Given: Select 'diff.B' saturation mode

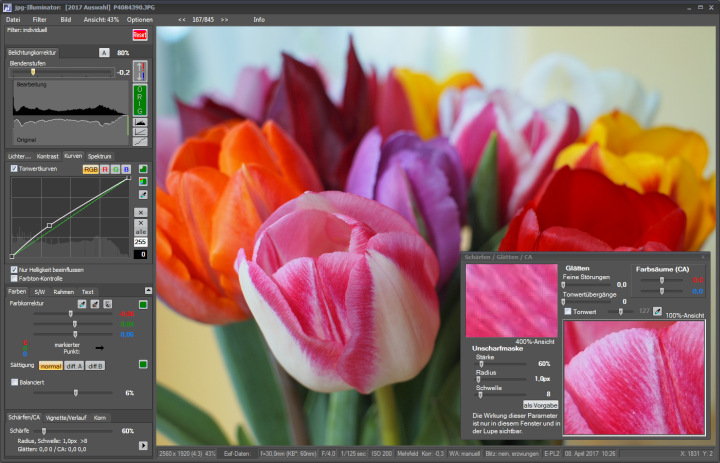Looking at the screenshot, I should click(95, 366).
